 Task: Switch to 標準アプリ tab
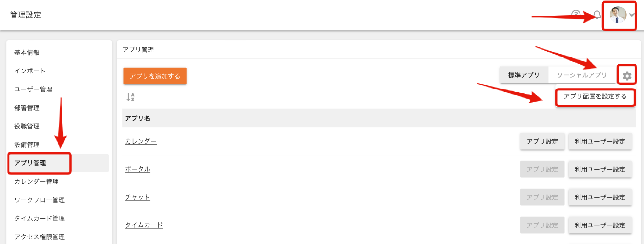click(524, 75)
